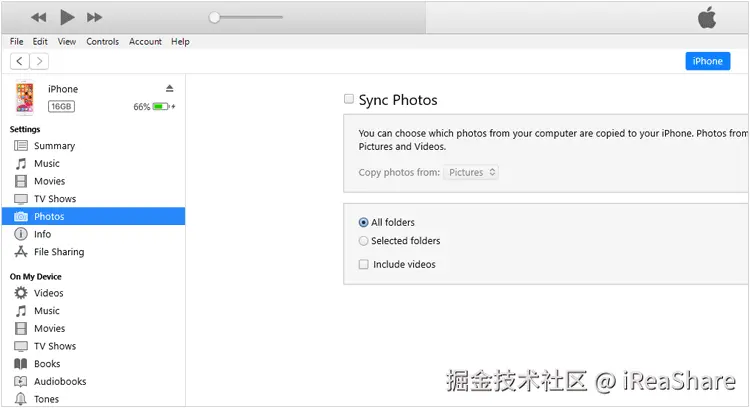Image resolution: width=750 pixels, height=408 pixels.
Task: Click the blue iPhone button
Action: (707, 61)
